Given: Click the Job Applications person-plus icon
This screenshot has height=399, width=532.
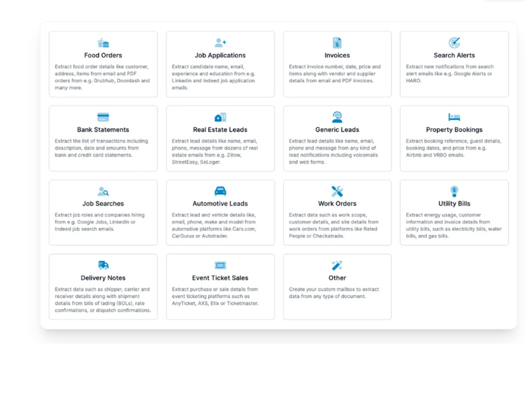Looking at the screenshot, I should tap(220, 43).
